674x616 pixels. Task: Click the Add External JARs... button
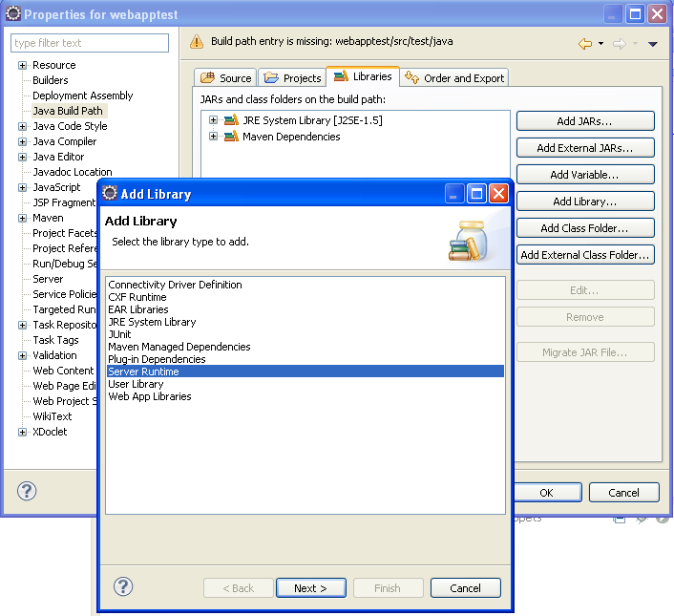tap(585, 148)
